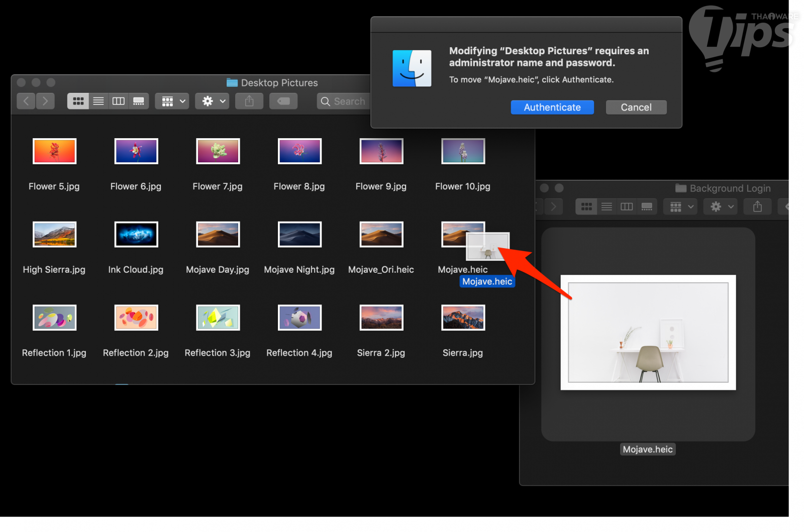Image resolution: width=804 pixels, height=532 pixels.
Task: Select Reflection 4.jpg thumbnail
Action: pos(299,317)
